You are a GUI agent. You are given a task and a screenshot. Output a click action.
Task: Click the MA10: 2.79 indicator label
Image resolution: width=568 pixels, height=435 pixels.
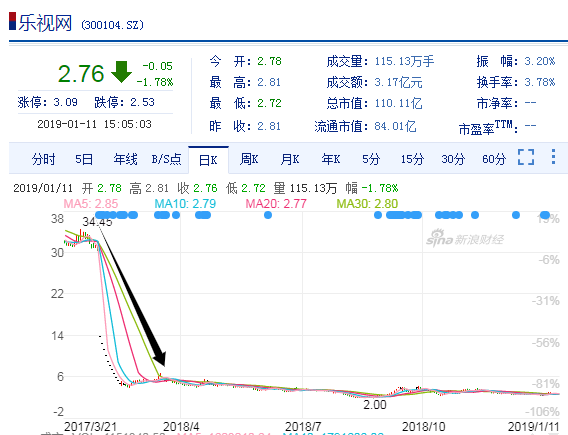pyautogui.click(x=185, y=204)
